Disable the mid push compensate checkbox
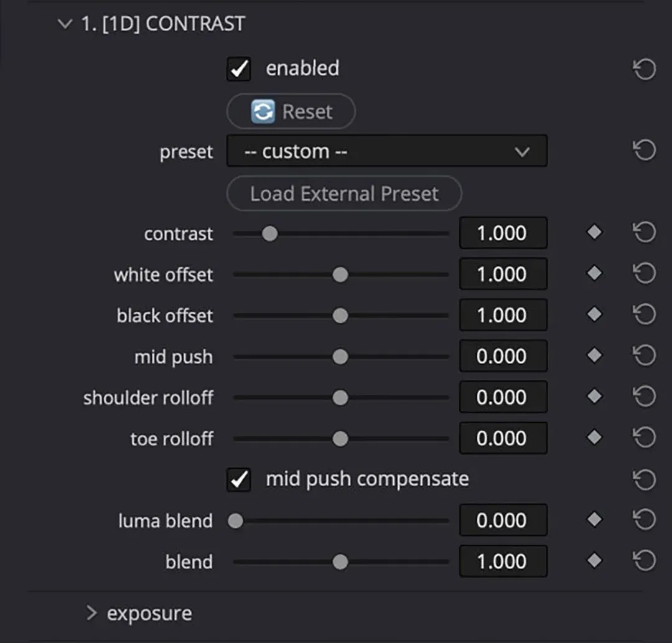Image resolution: width=672 pixels, height=643 pixels. [239, 480]
